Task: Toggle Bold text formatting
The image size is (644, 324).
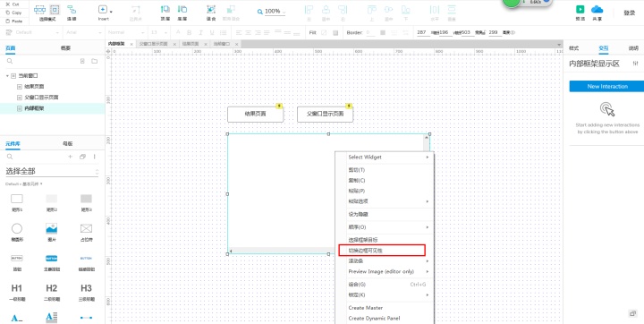Action: point(190,32)
